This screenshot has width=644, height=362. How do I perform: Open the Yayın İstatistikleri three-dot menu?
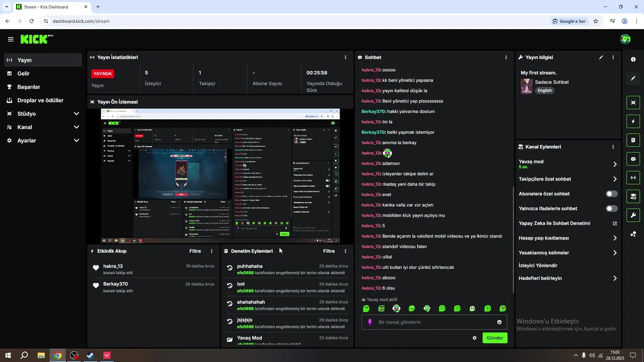tap(345, 57)
